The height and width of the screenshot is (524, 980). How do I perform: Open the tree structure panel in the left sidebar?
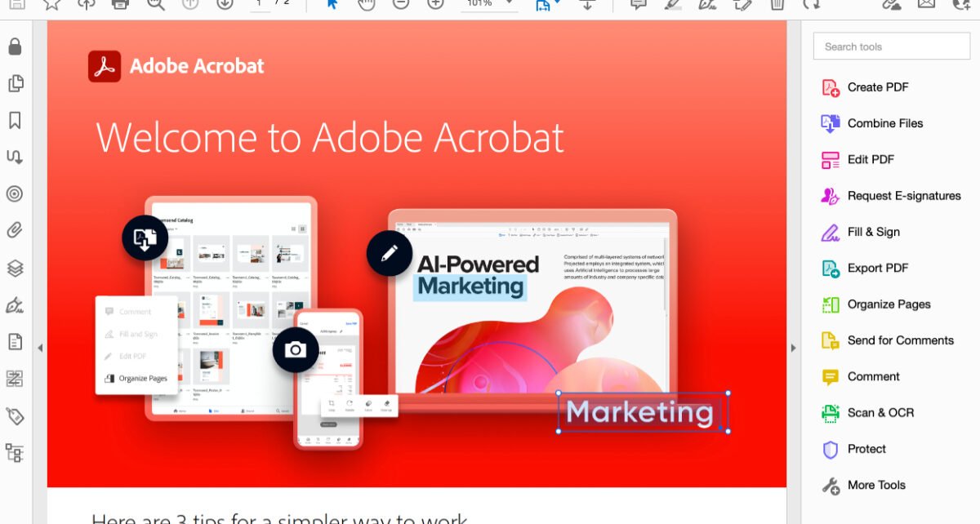point(15,453)
